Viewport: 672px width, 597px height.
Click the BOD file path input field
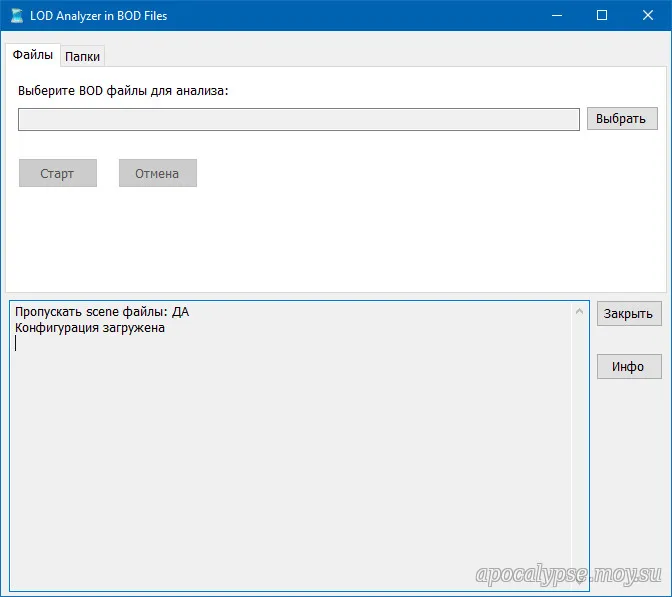point(298,119)
